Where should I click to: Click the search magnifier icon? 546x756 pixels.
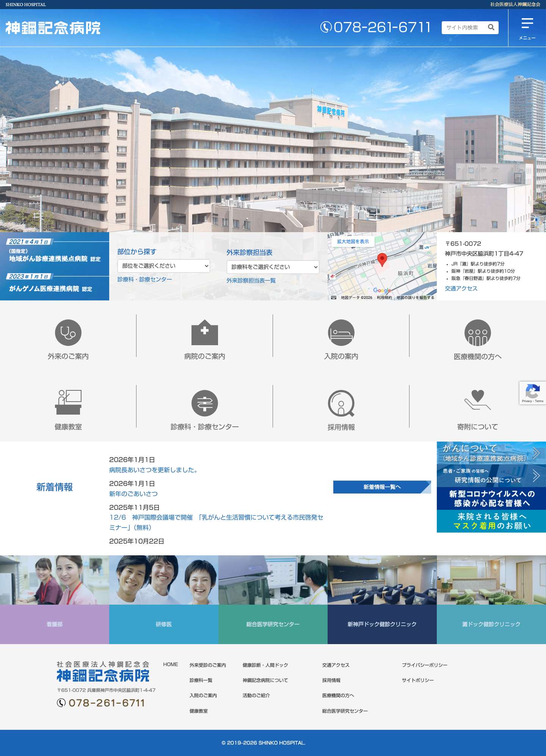click(491, 27)
